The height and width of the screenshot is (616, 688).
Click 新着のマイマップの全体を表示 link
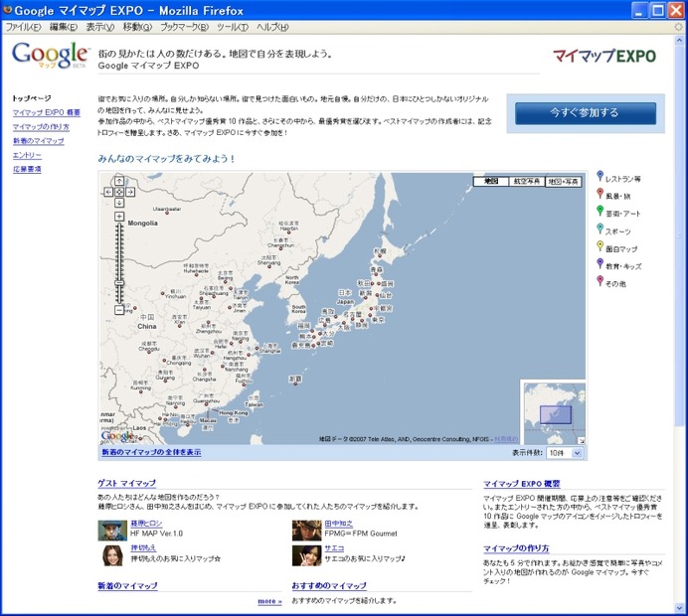pyautogui.click(x=151, y=452)
